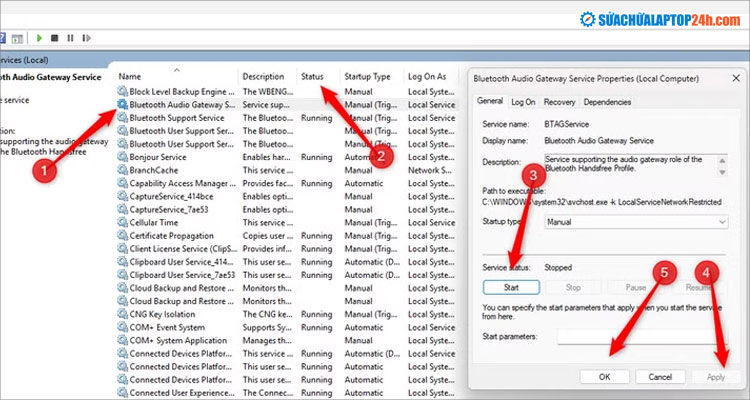Click the green Start Service toolbar icon

click(38, 40)
